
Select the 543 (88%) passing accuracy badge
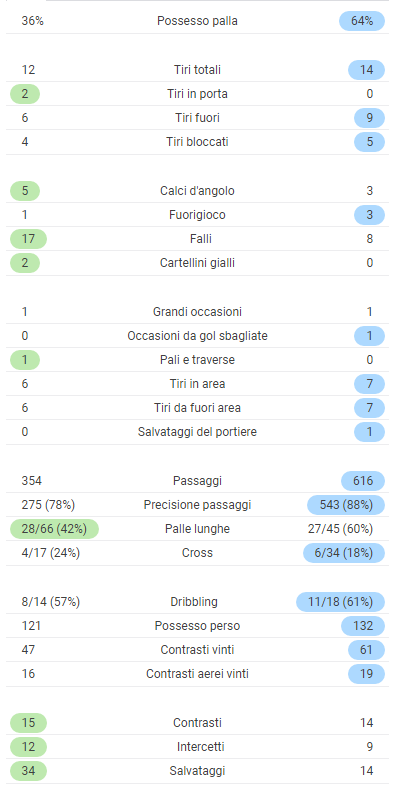click(346, 505)
